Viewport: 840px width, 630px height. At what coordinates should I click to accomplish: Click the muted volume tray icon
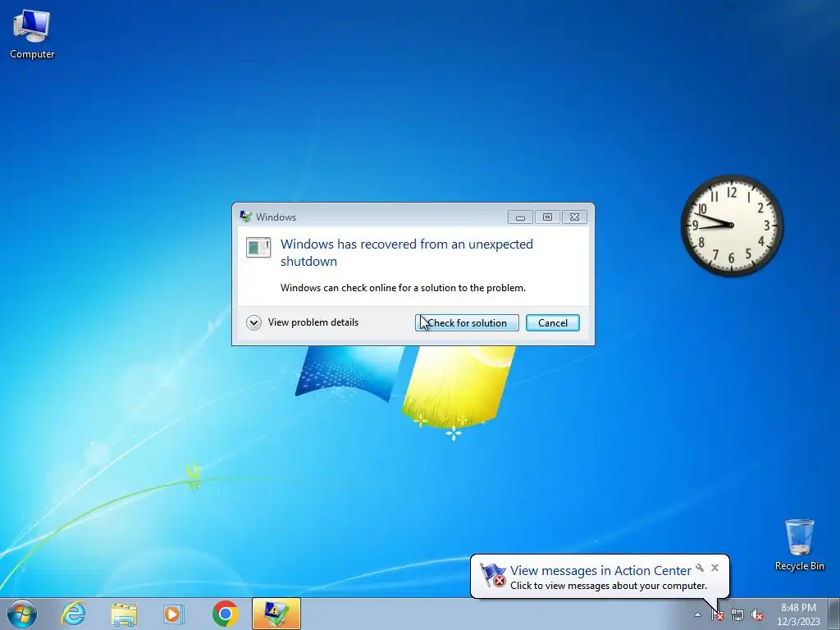757,615
